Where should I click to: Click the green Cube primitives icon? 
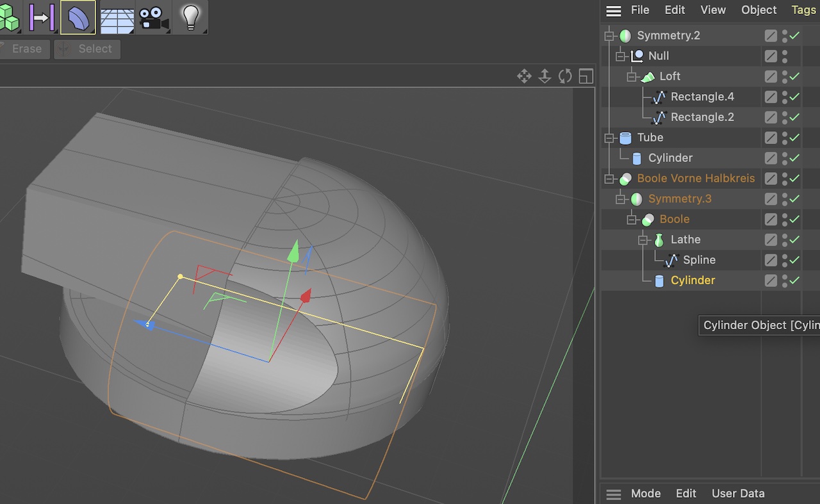(9, 19)
